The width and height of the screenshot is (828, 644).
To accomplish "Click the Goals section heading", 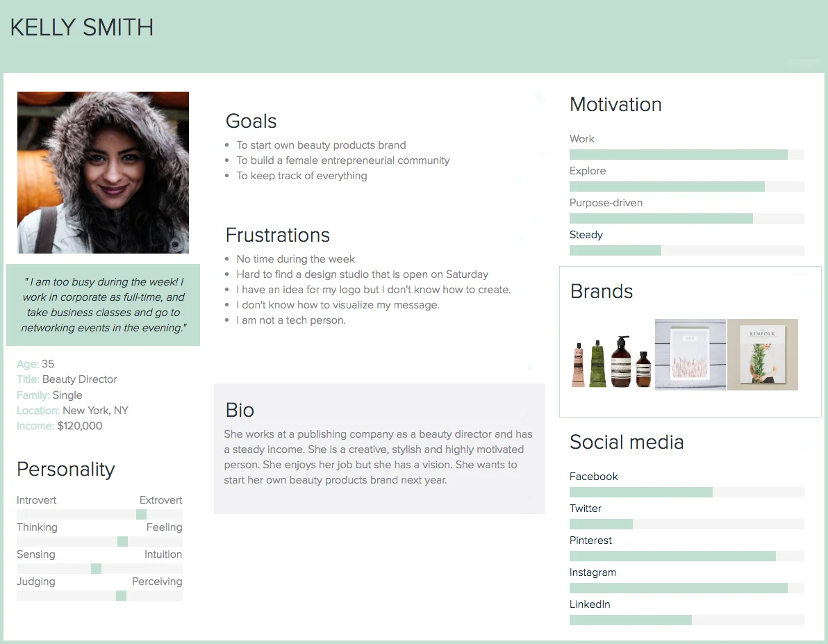I will [x=251, y=122].
